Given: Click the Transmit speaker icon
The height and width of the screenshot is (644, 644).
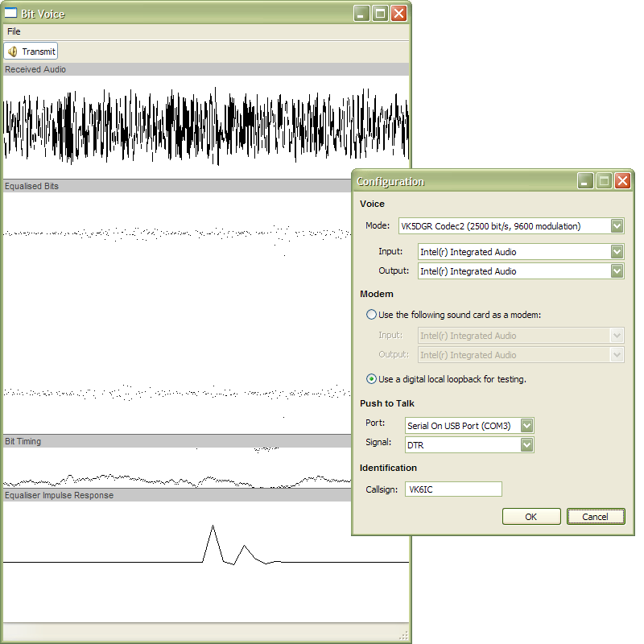Looking at the screenshot, I should (13, 52).
